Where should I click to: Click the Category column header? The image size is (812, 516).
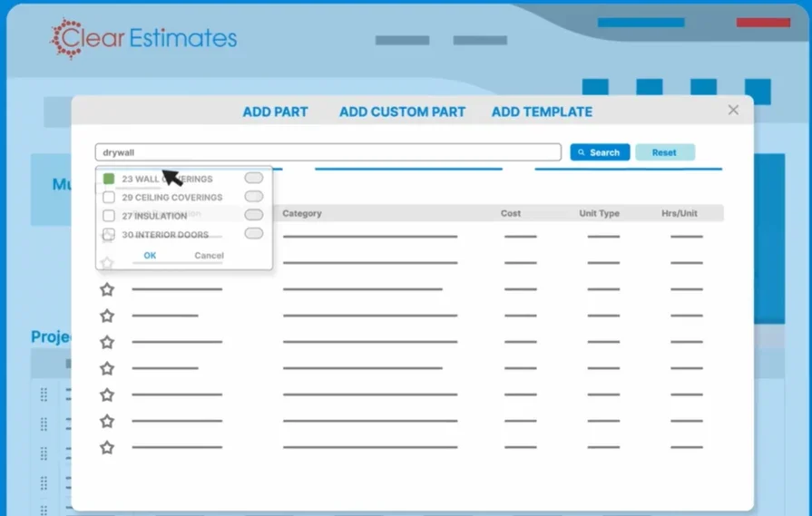tap(302, 213)
